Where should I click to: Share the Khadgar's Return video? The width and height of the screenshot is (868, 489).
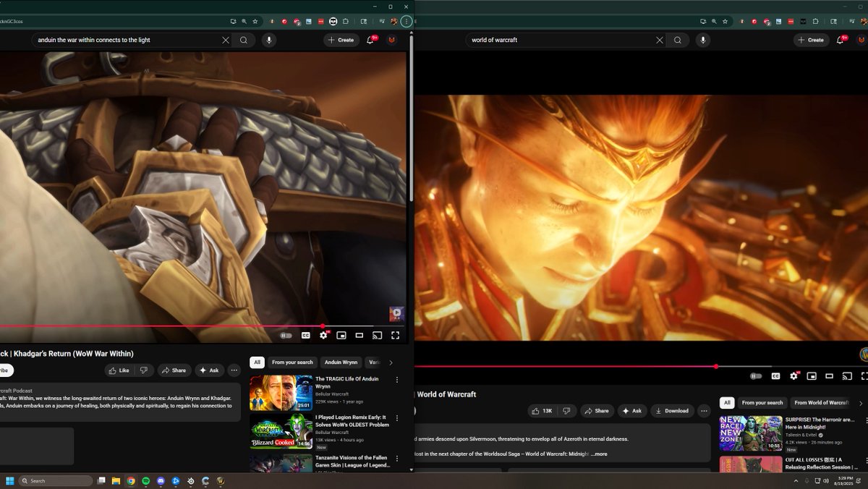174,370
